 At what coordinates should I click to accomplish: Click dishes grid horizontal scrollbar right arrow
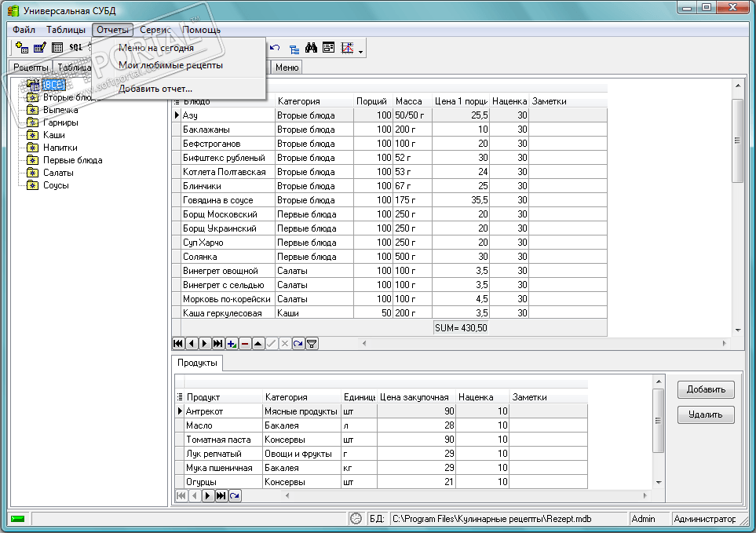pos(724,344)
